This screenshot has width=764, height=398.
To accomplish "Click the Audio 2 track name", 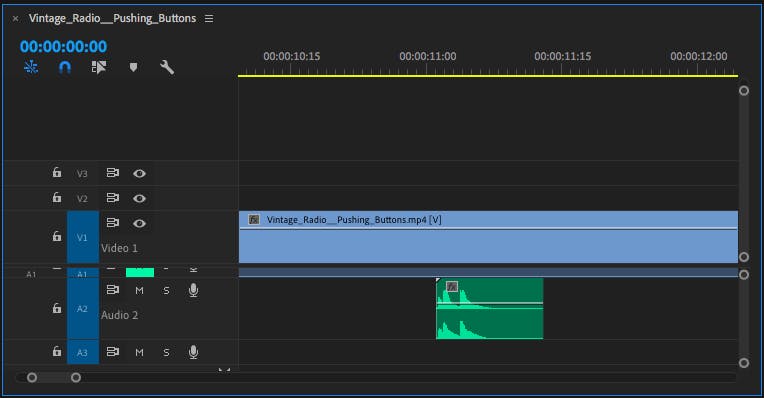I will (119, 315).
